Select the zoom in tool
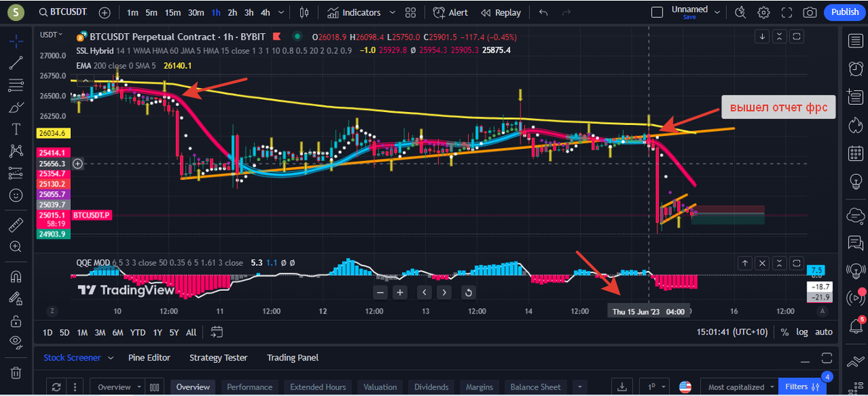This screenshot has height=396, width=868. [16, 246]
